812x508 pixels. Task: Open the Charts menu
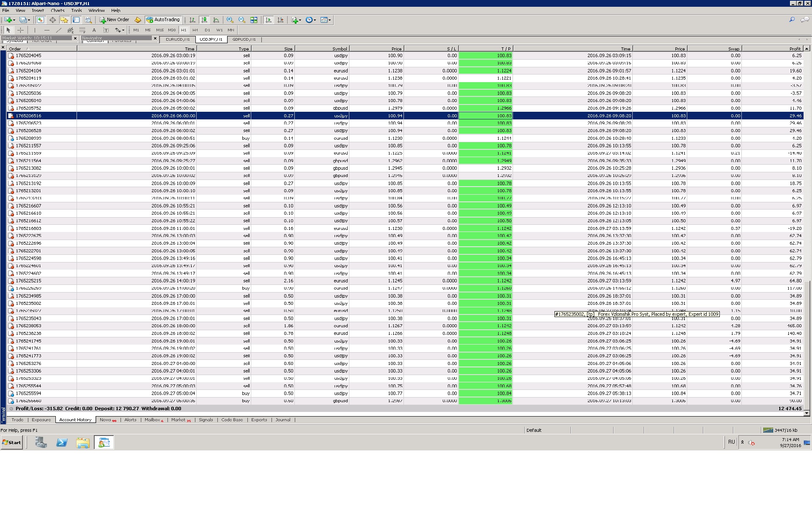tap(58, 11)
